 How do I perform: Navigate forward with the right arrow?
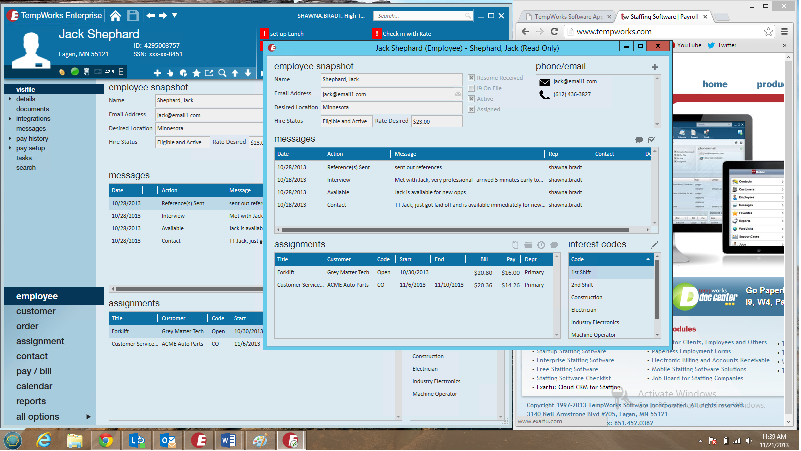163,16
